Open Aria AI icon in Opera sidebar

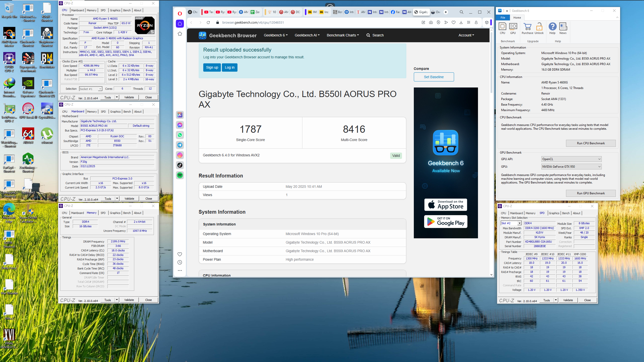click(x=180, y=115)
